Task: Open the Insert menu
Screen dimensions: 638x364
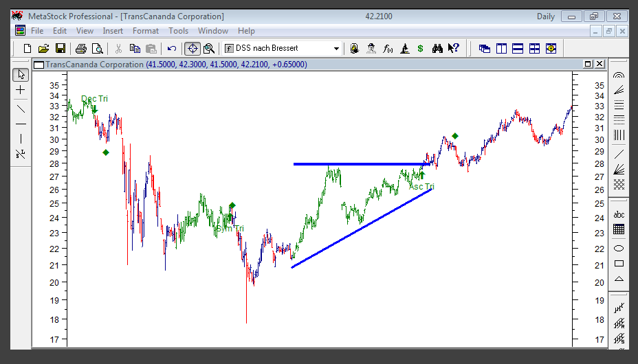Action: coord(113,31)
